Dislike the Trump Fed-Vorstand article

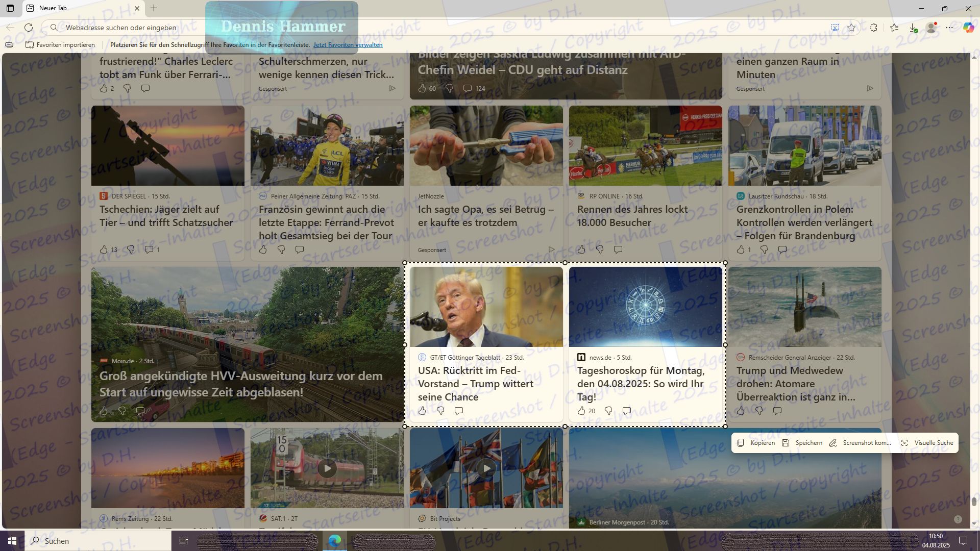coord(440,411)
